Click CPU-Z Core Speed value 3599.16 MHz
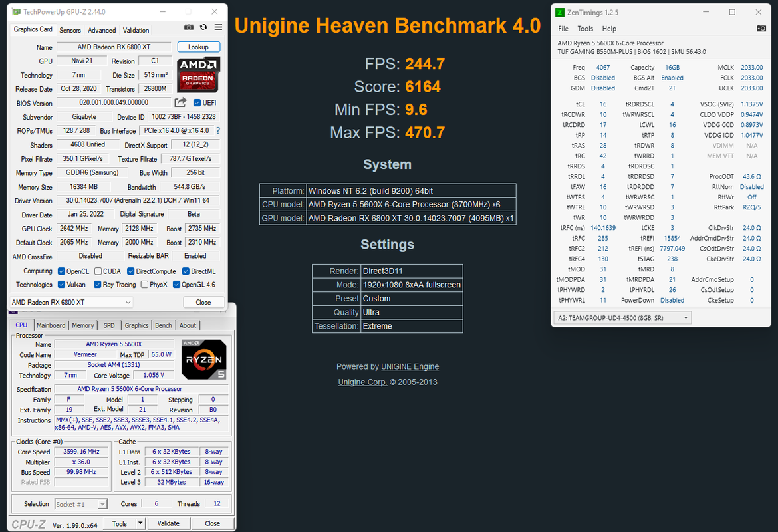 [x=81, y=452]
